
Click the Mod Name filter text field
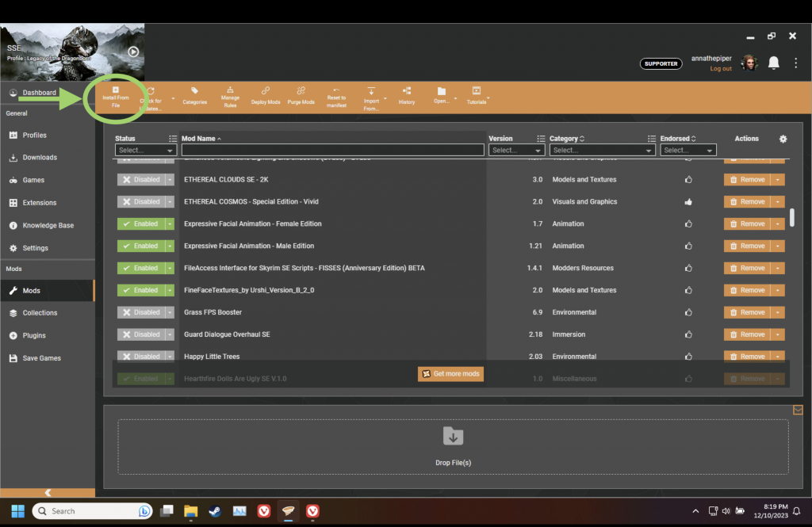point(332,150)
